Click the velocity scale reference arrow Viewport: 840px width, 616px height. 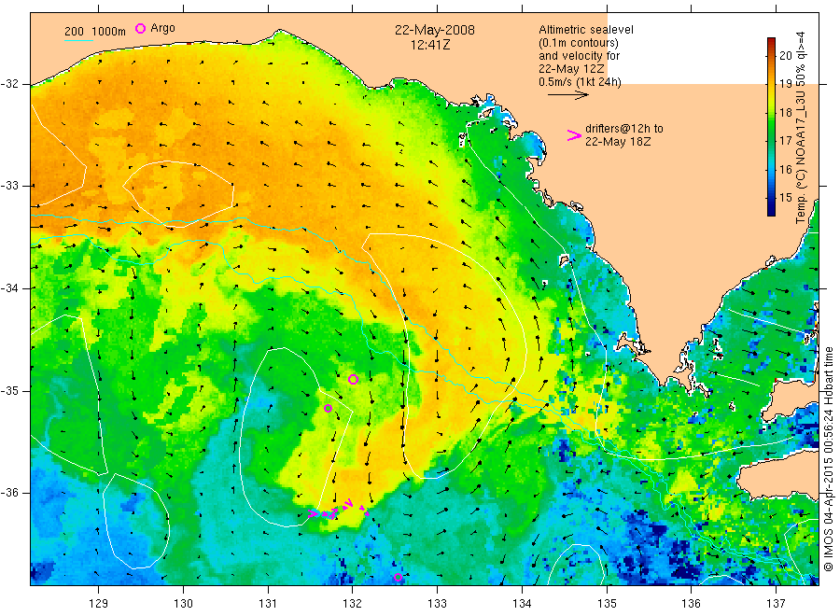pyautogui.click(x=567, y=95)
